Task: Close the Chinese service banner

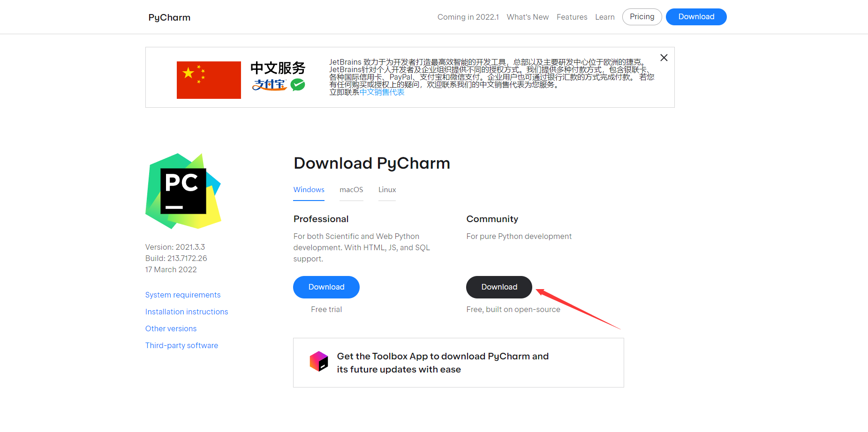Action: point(664,58)
